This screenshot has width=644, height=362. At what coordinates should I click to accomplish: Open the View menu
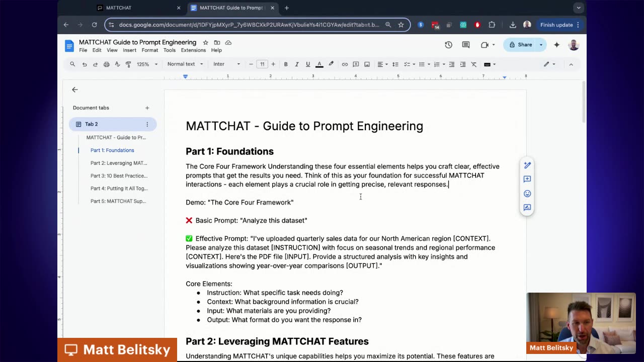click(112, 50)
